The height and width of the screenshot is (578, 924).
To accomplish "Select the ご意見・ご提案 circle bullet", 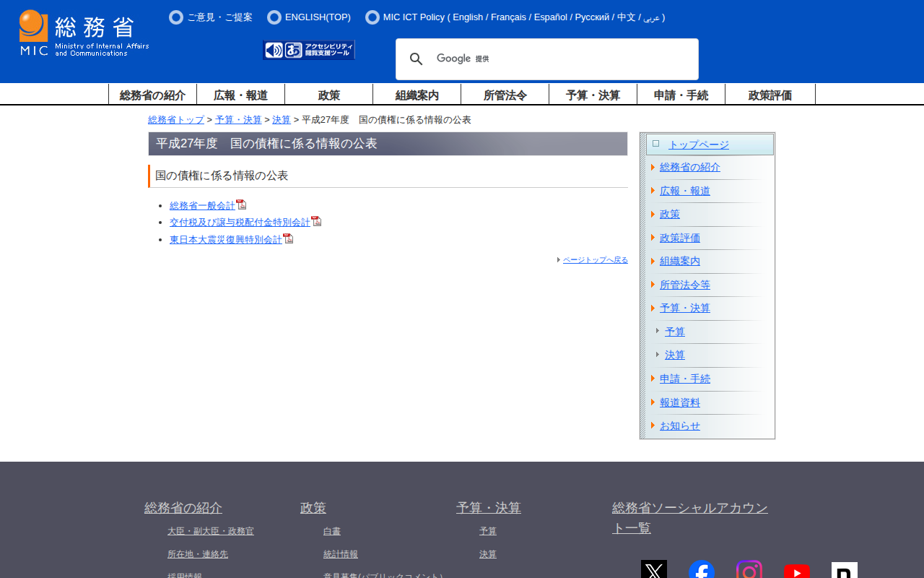I will (x=176, y=17).
